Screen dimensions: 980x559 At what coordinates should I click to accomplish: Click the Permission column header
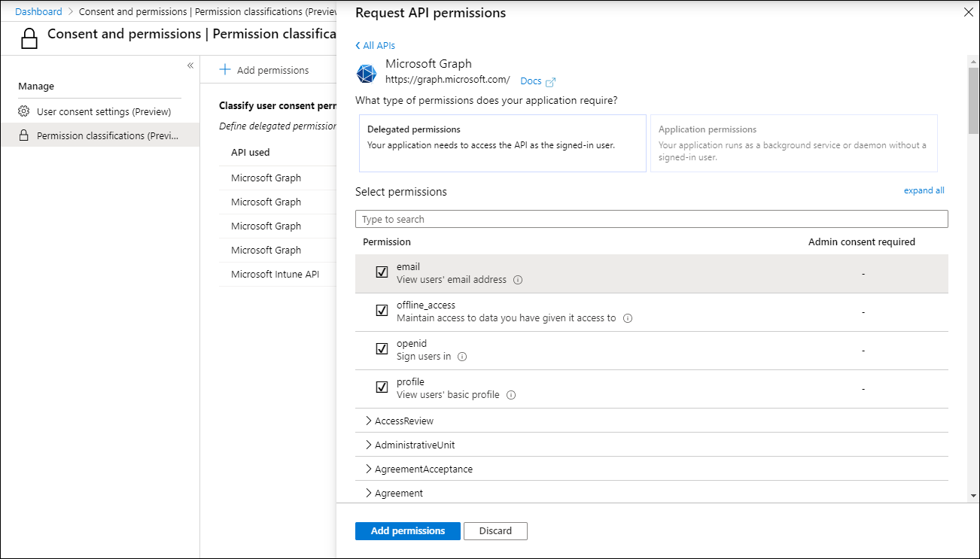[x=387, y=242]
